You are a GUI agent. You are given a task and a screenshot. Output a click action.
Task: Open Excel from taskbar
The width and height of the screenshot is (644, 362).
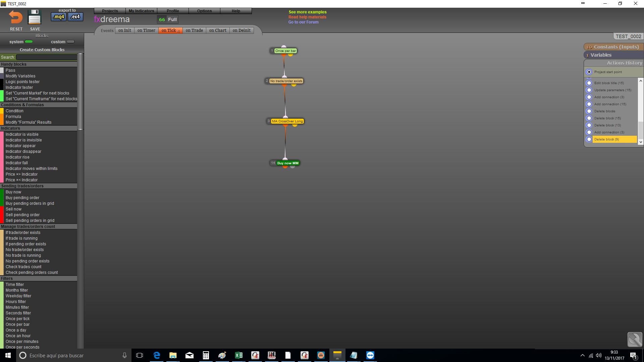click(x=239, y=355)
